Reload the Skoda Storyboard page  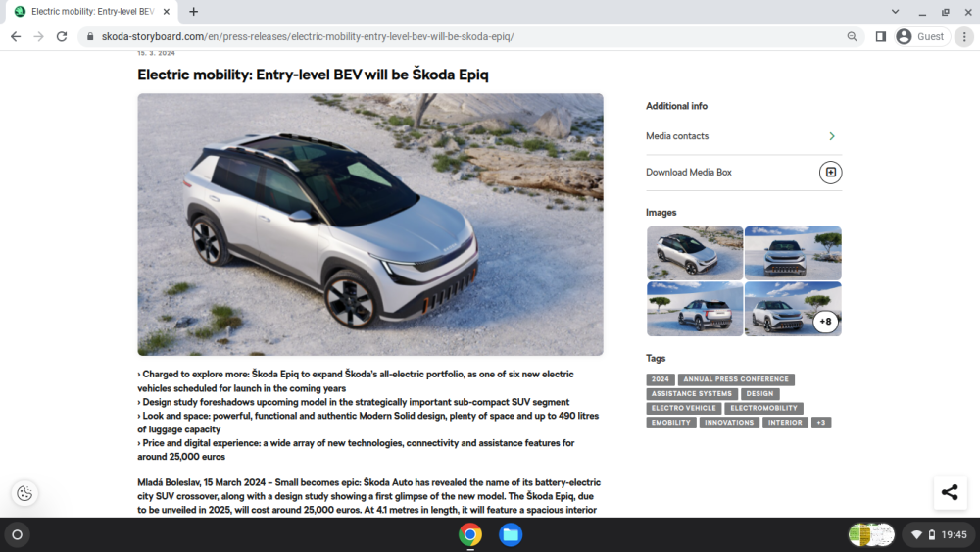point(61,37)
